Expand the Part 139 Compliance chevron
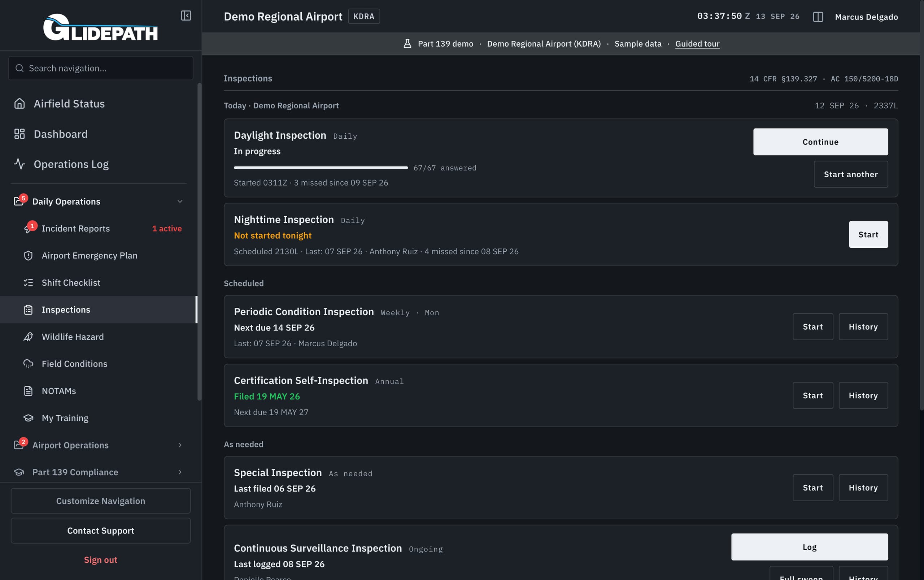Image resolution: width=924 pixels, height=580 pixels. [180, 472]
